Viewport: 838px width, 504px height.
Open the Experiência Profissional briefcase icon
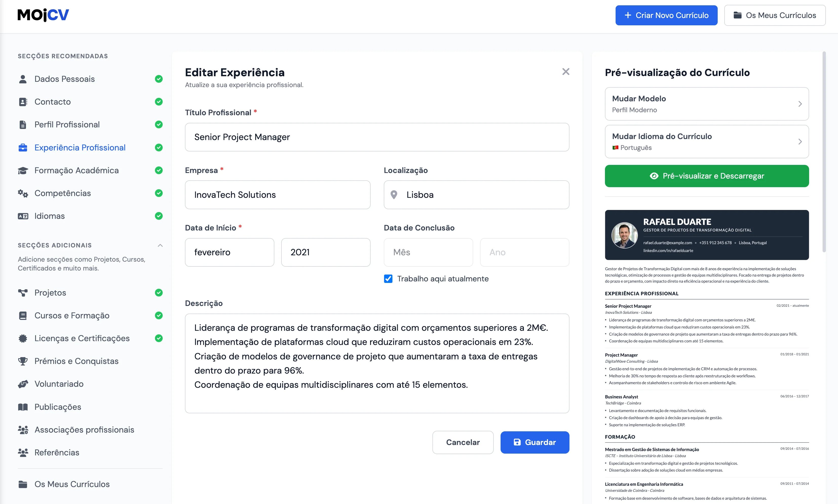23,147
